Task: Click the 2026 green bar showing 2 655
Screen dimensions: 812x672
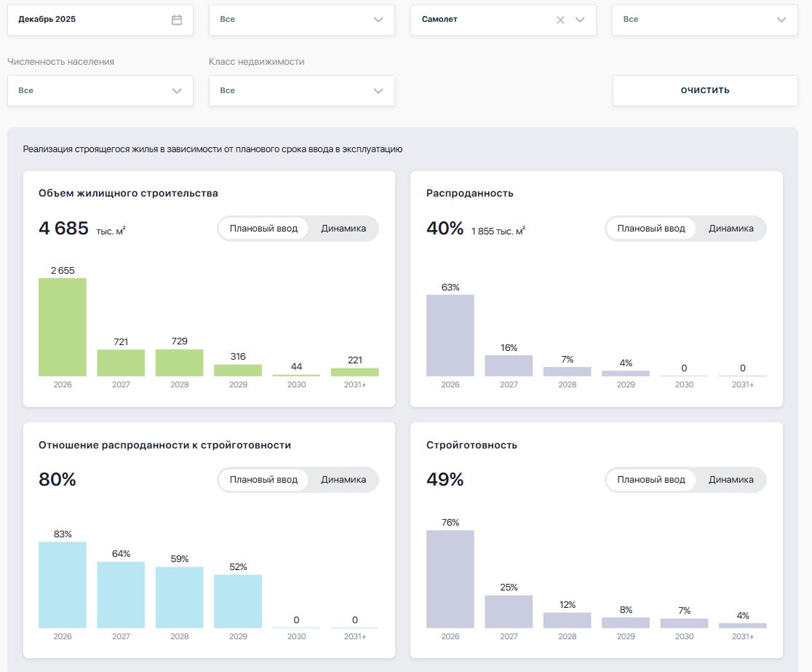Action: (63, 327)
